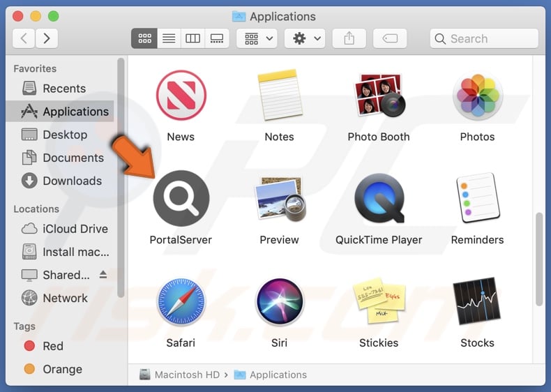Open the gear action menu

(305, 38)
